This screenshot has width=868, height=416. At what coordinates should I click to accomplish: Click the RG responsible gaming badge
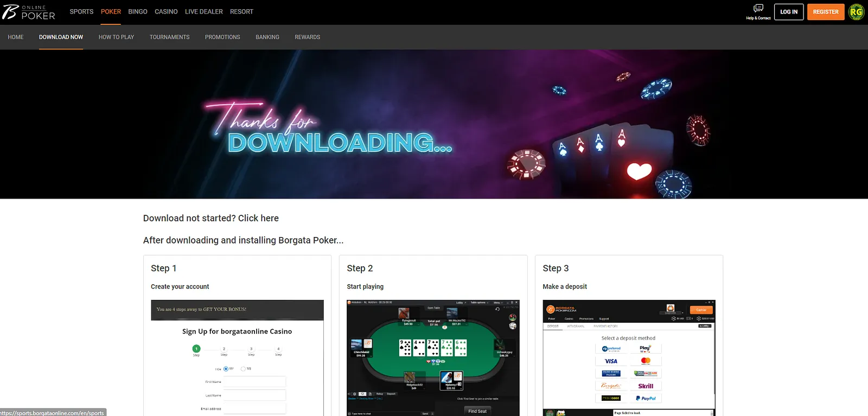pyautogui.click(x=856, y=12)
